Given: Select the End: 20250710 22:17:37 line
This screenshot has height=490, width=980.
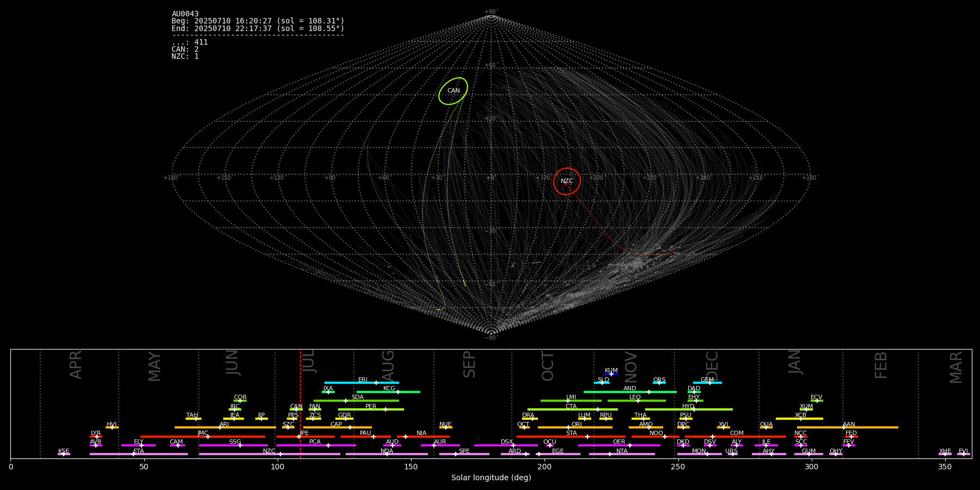Looking at the screenshot, I should click(x=258, y=28).
